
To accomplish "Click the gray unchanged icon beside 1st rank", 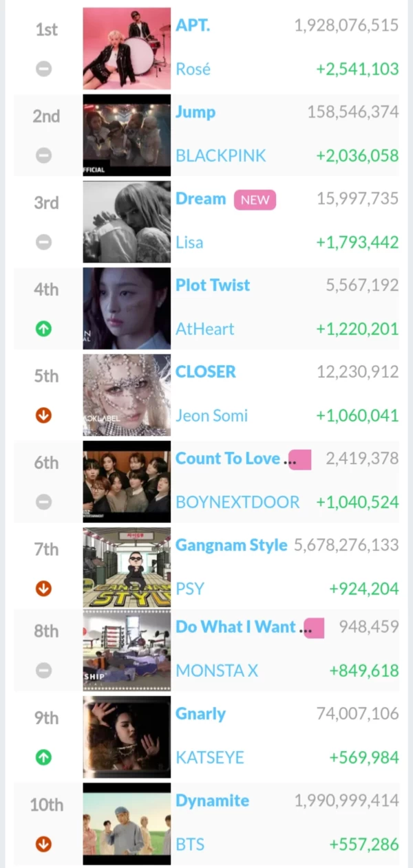I will [x=43, y=69].
